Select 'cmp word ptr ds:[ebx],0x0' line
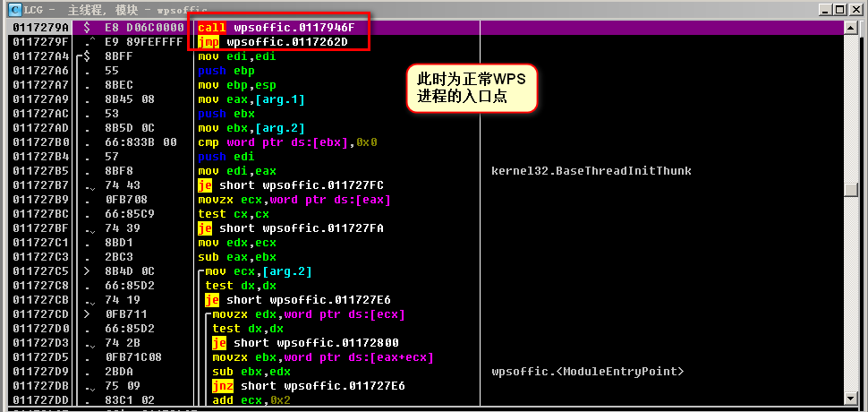 (x=286, y=142)
